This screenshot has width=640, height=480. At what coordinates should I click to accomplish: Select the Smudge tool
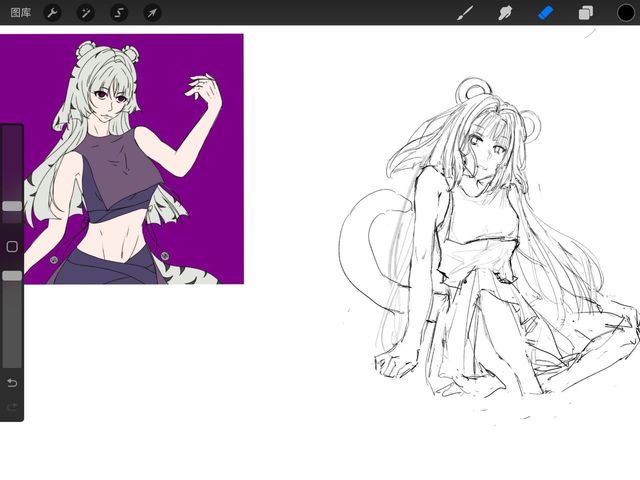pos(505,13)
